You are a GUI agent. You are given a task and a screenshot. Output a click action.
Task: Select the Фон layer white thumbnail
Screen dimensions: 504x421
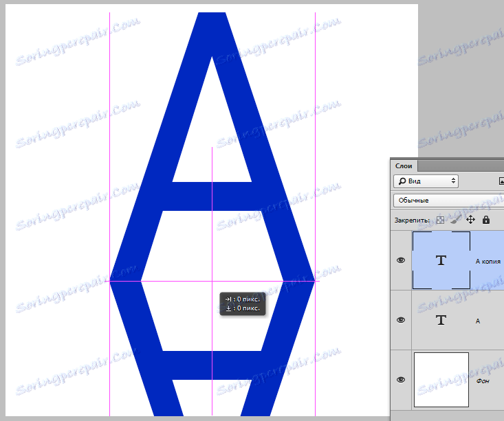[441, 380]
